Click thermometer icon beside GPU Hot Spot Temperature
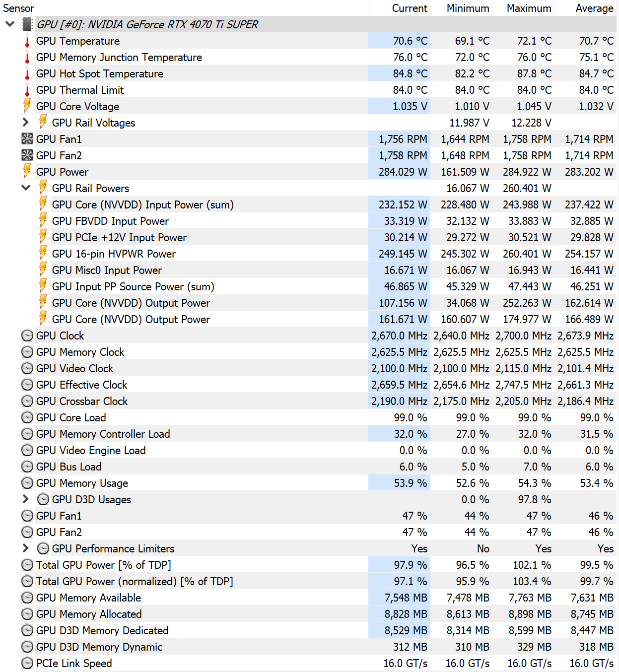Viewport: 619px width, 672px height. tap(27, 74)
